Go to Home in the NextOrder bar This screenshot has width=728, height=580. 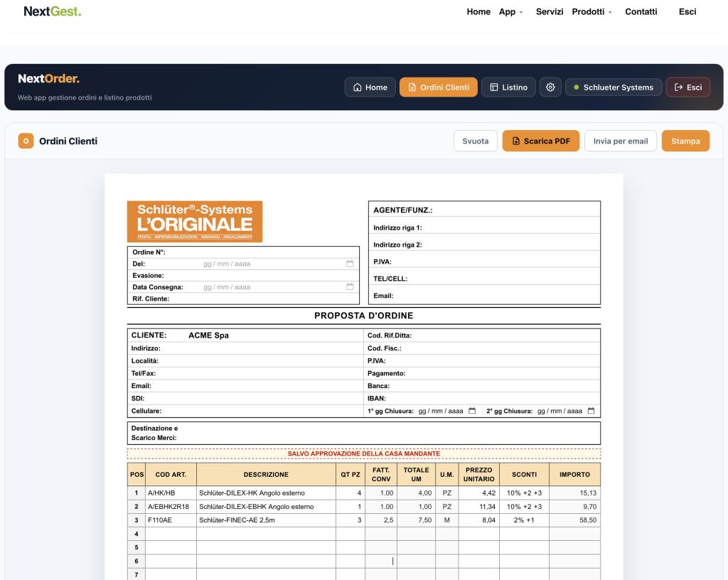[370, 87]
